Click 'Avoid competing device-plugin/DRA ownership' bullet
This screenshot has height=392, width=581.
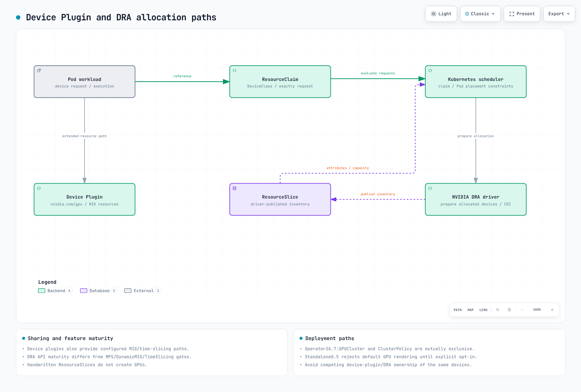(x=388, y=365)
